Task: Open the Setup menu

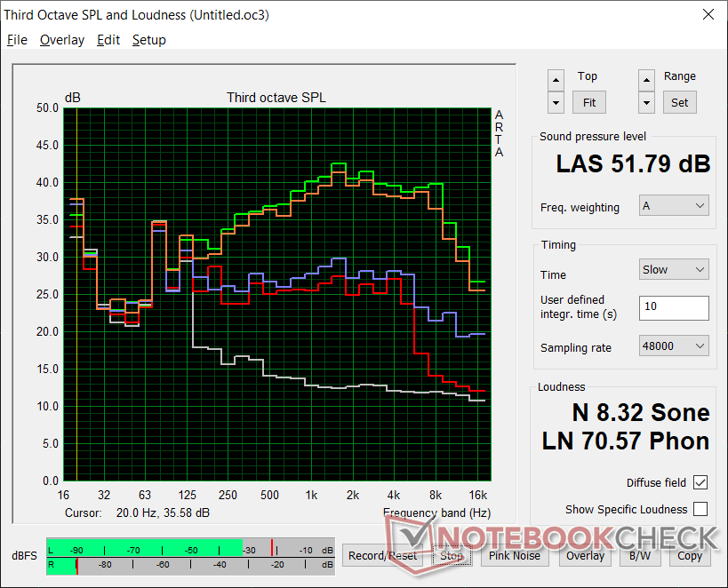Action: pos(148,40)
